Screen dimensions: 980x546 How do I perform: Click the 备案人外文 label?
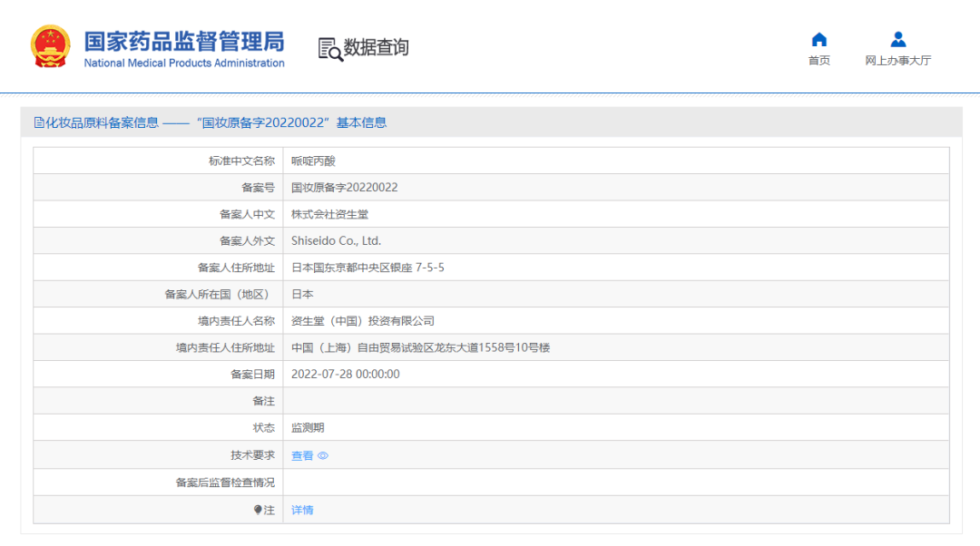(247, 241)
